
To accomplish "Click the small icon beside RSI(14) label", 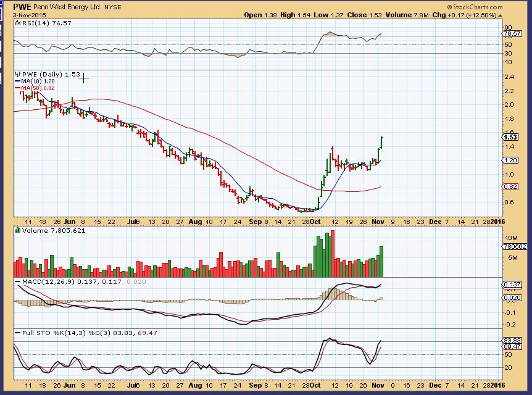I will [x=17, y=23].
